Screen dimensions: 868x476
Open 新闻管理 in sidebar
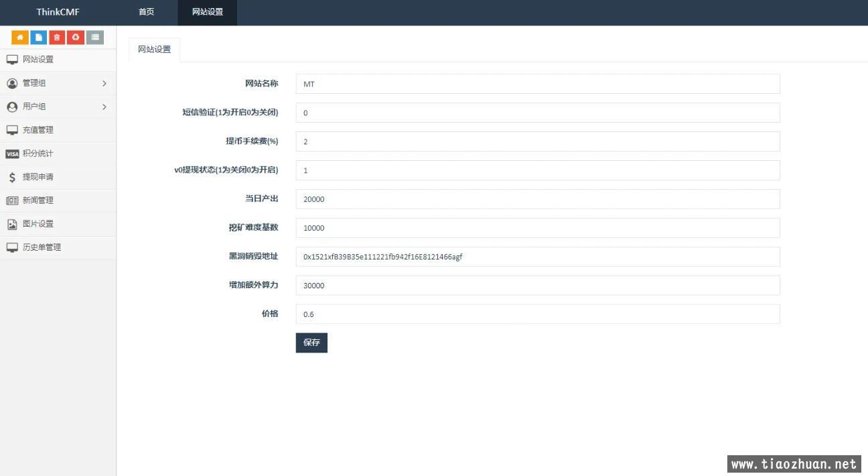[x=58, y=200]
